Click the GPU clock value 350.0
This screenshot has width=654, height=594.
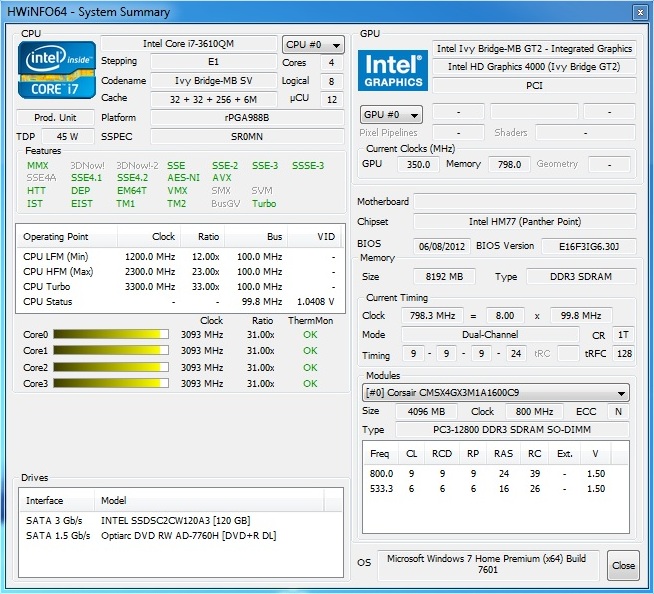418,164
